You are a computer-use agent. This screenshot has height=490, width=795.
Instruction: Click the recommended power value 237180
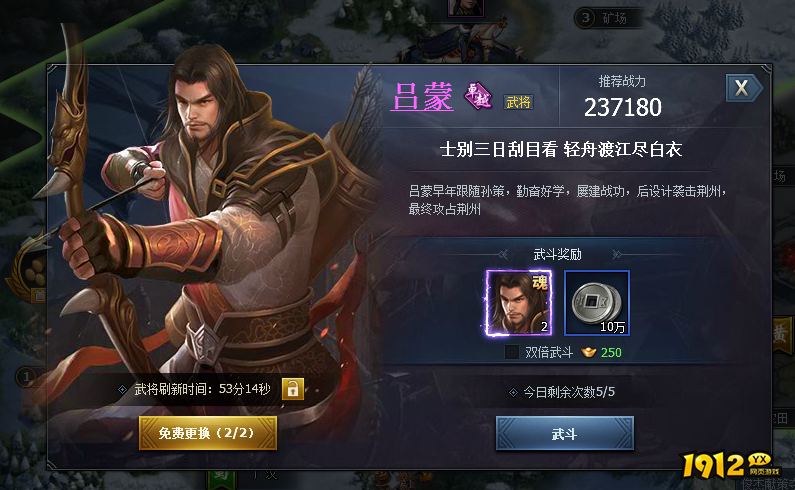point(623,107)
